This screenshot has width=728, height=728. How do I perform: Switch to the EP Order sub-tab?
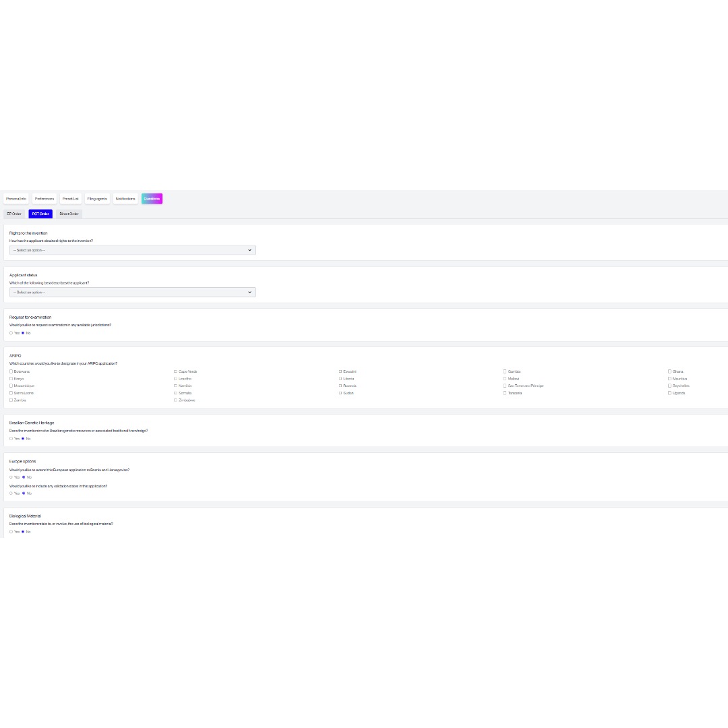click(x=14, y=214)
